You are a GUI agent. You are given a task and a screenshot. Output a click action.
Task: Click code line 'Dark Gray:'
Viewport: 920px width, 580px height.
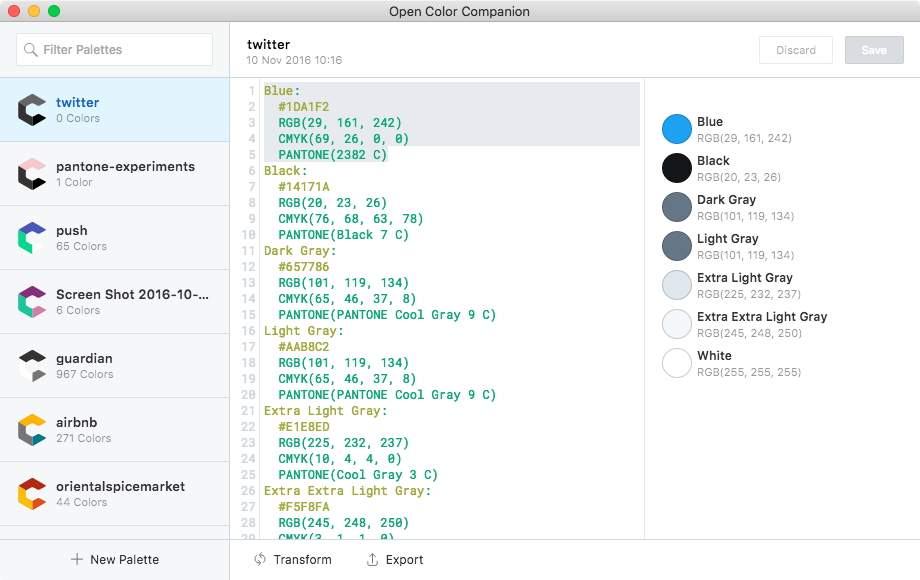[x=300, y=250]
